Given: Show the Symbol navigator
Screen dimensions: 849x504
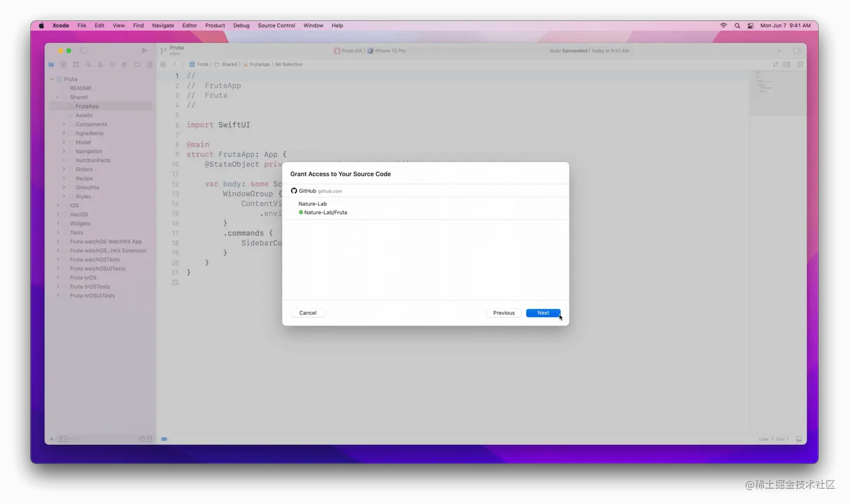Looking at the screenshot, I should click(x=76, y=65).
